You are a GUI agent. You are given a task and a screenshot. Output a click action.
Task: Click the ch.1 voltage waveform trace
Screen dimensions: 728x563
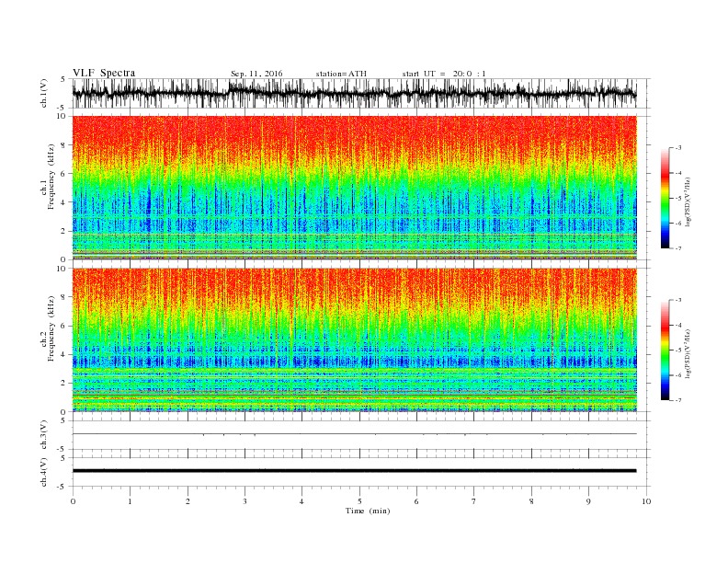[354, 93]
